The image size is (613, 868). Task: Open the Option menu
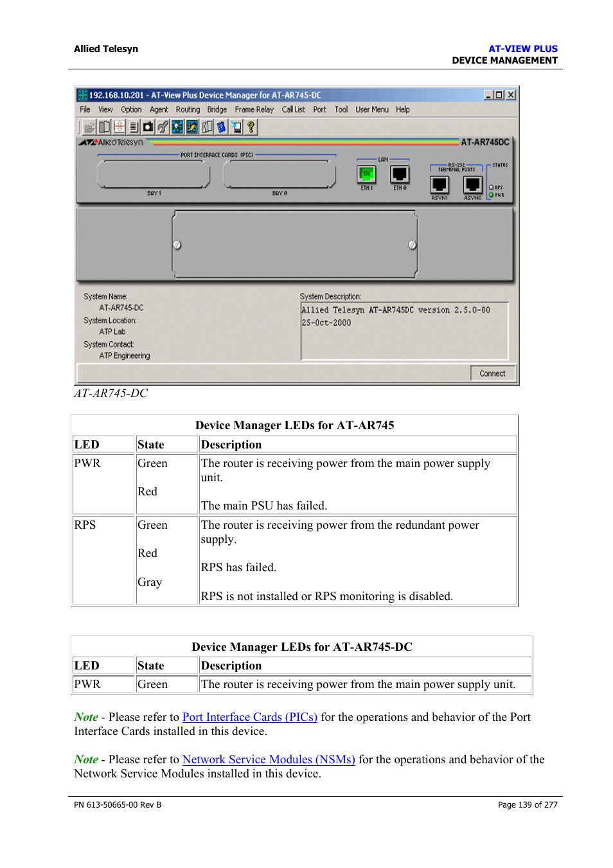(x=131, y=110)
